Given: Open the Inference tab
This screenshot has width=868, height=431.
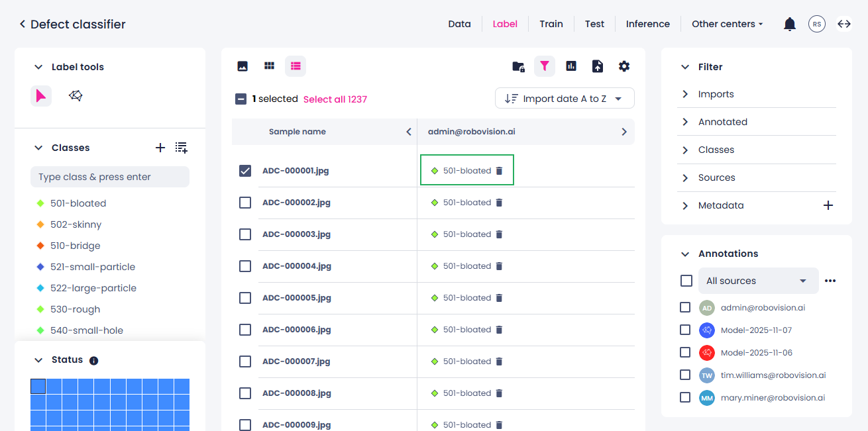Looking at the screenshot, I should click(648, 24).
